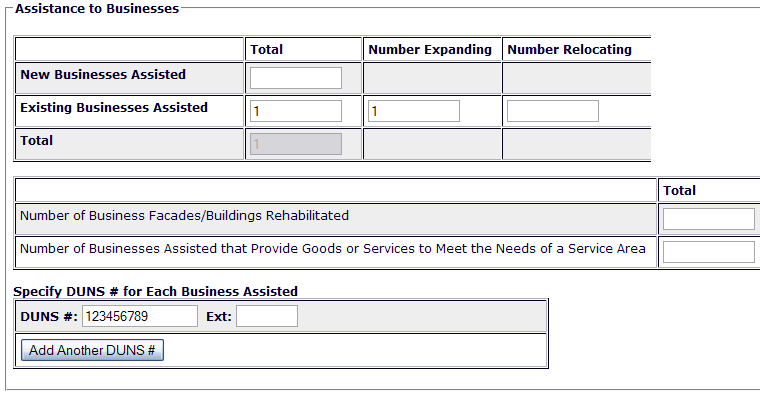Click the Ext: label text

click(218, 317)
